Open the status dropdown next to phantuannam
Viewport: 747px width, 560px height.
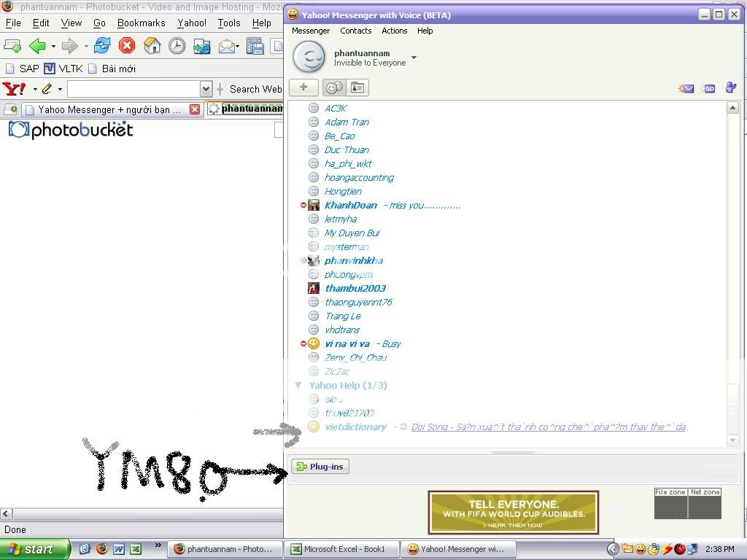[414, 58]
